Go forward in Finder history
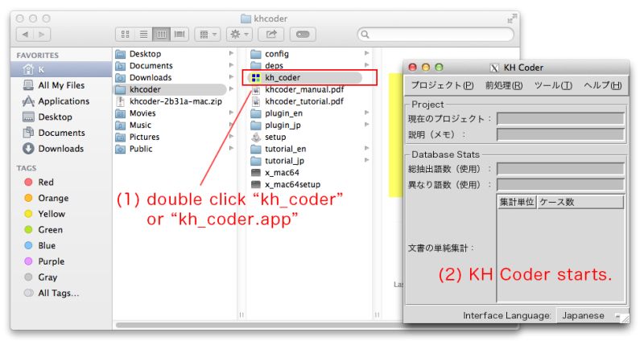Image resolution: width=644 pixels, height=341 pixels. pos(42,34)
